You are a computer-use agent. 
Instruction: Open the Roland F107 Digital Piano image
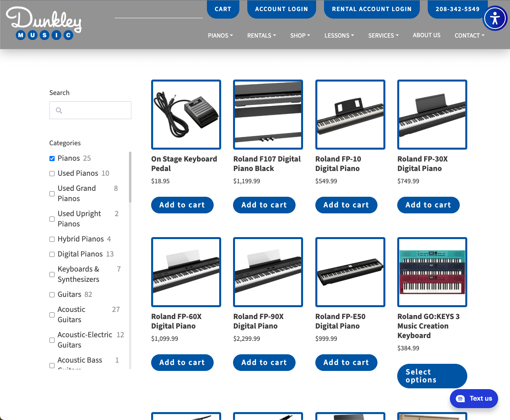click(x=268, y=115)
